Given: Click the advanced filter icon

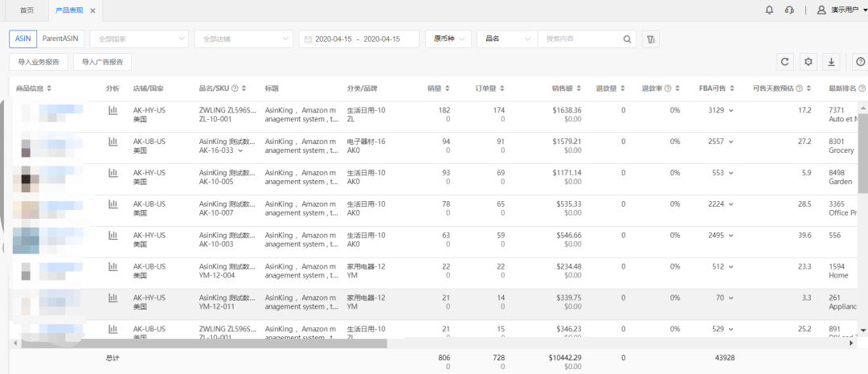Looking at the screenshot, I should [x=650, y=39].
